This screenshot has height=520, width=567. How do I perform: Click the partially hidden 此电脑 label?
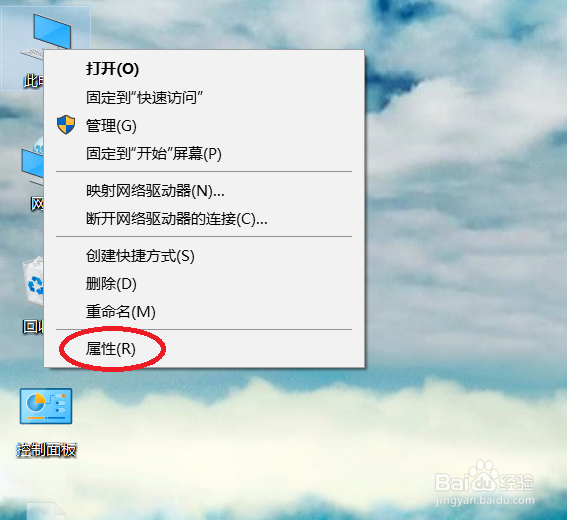click(x=34, y=81)
